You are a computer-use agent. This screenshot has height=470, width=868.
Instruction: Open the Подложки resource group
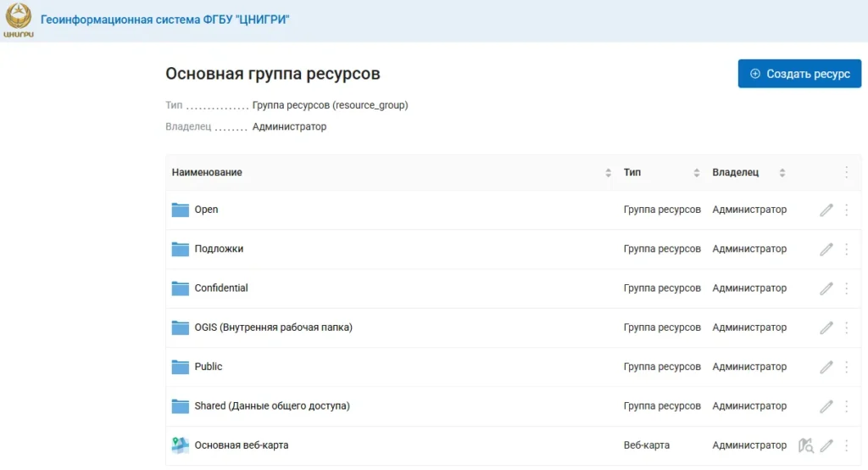click(x=219, y=249)
